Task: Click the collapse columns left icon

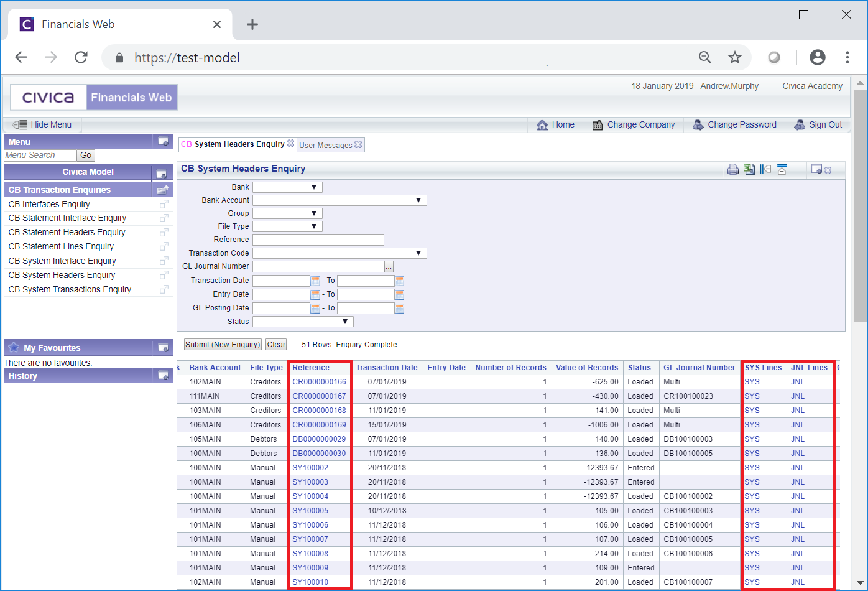Action: pyautogui.click(x=765, y=169)
